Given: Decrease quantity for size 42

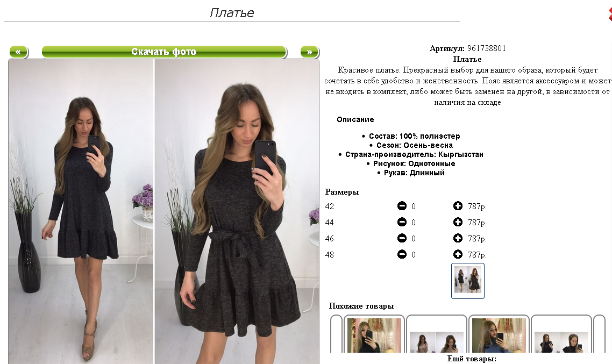Looking at the screenshot, I should tap(402, 205).
